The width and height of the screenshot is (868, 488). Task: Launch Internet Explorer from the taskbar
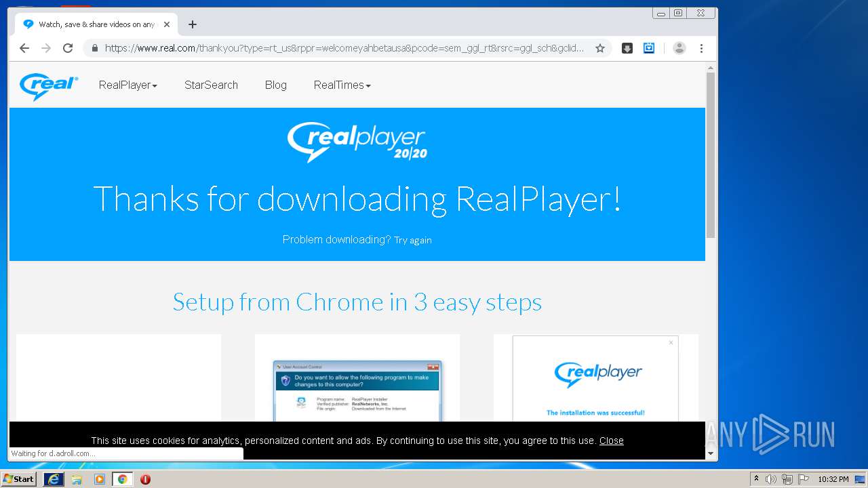pos(53,479)
